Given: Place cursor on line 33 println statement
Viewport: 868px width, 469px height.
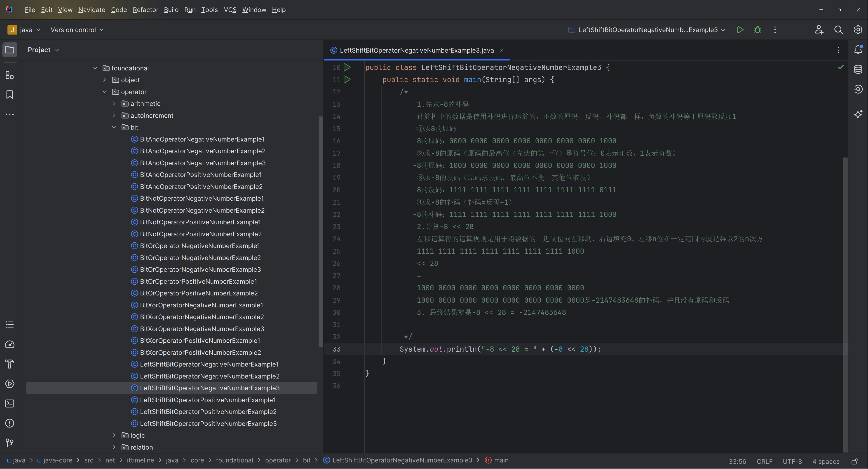Looking at the screenshot, I should pos(500,349).
